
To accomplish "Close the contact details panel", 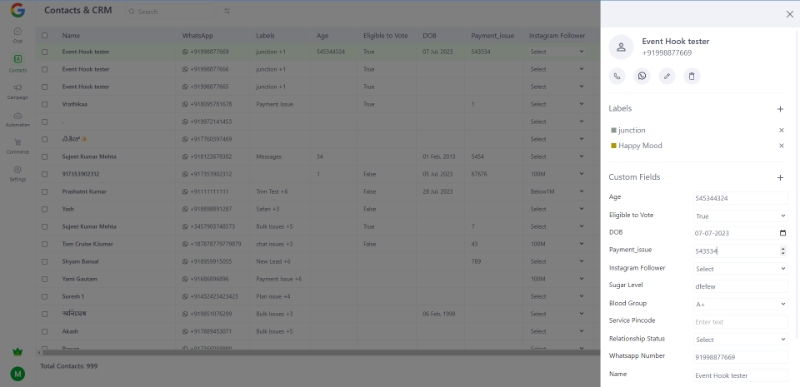I will coord(789,14).
